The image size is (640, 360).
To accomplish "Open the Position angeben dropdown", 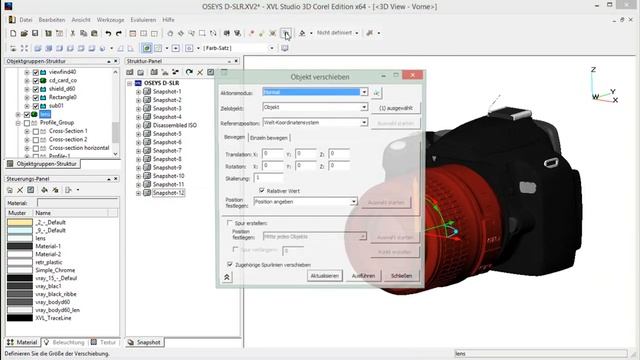I will (x=353, y=202).
